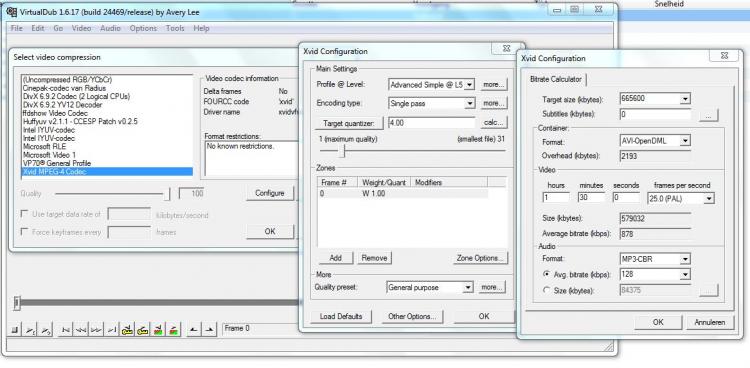This screenshot has width=750, height=368.
Task: Open the frames per second dropdown
Action: coord(709,198)
